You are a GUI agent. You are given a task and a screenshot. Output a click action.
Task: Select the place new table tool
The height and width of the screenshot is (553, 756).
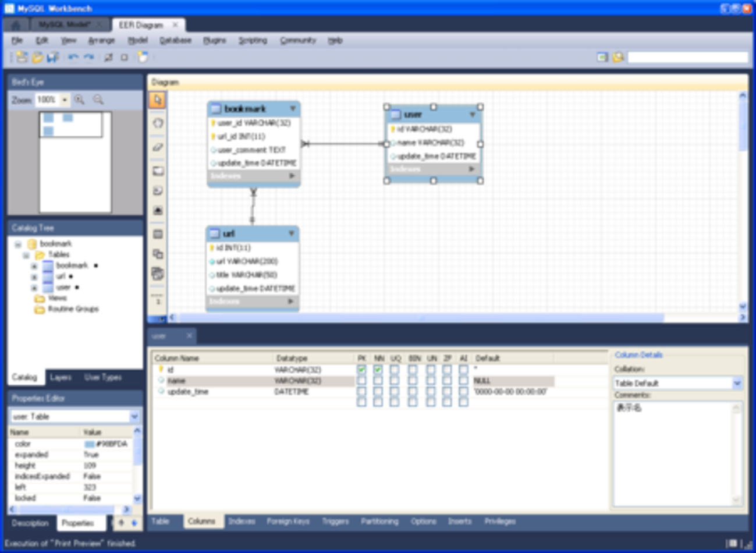pyautogui.click(x=158, y=234)
